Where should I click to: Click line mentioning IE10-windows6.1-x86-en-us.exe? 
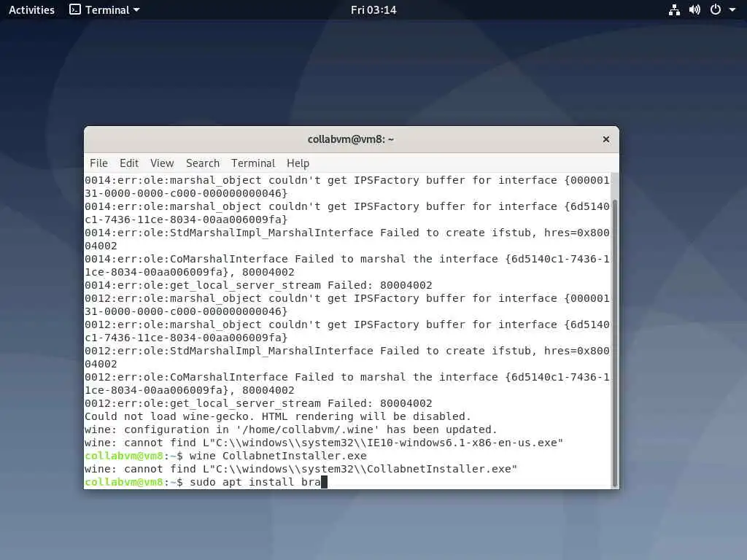324,443
